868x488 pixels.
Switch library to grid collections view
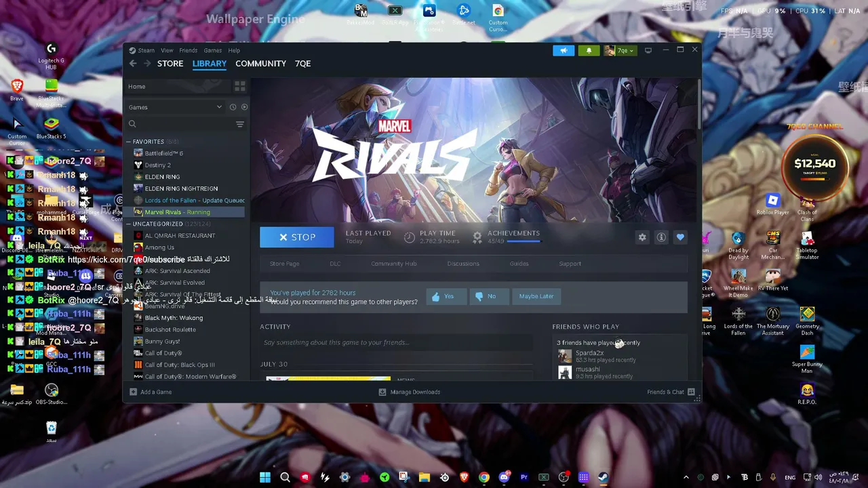pos(239,87)
